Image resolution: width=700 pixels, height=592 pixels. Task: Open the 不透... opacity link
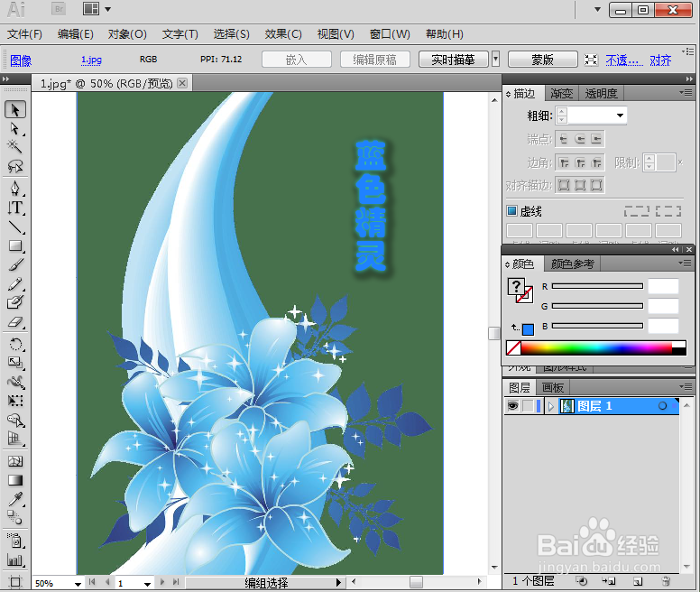coord(624,60)
